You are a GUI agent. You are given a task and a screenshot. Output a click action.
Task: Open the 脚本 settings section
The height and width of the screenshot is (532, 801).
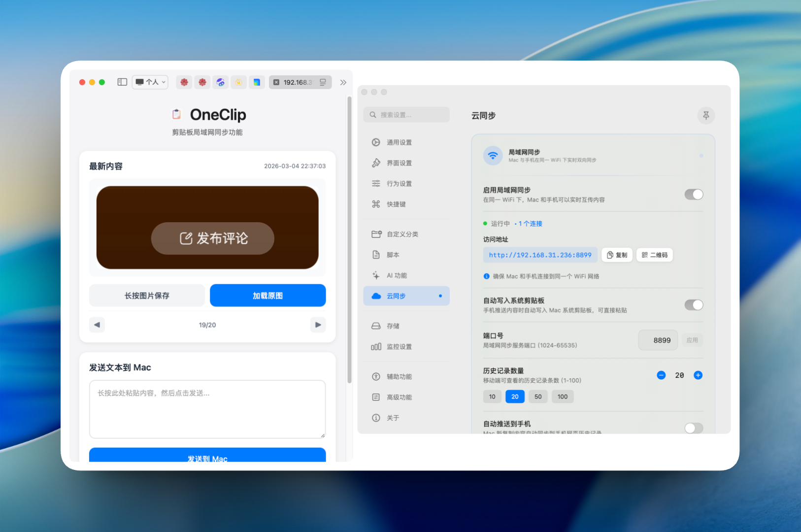376,255
